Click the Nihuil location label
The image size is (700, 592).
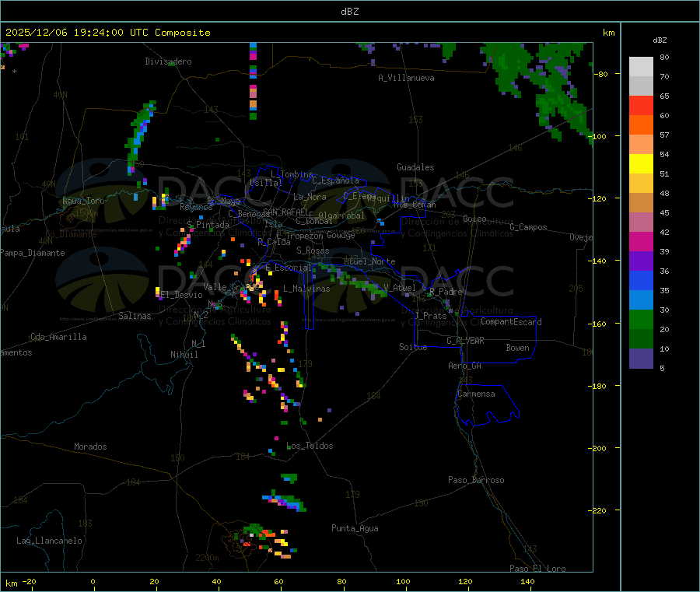pyautogui.click(x=184, y=355)
